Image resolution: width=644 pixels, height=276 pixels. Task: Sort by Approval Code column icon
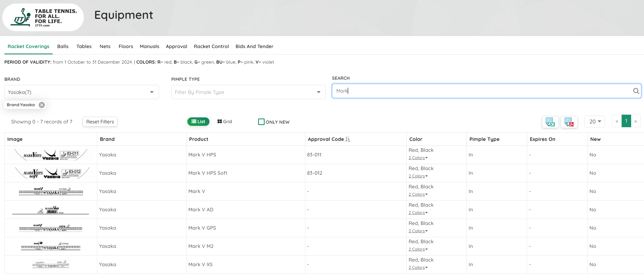348,139
